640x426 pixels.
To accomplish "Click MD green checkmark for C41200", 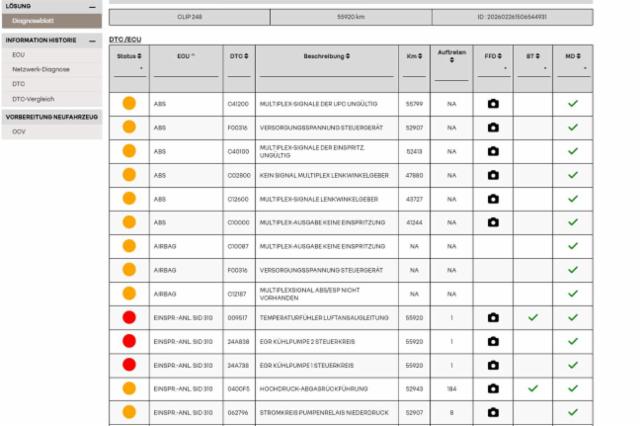I will pos(572,103).
